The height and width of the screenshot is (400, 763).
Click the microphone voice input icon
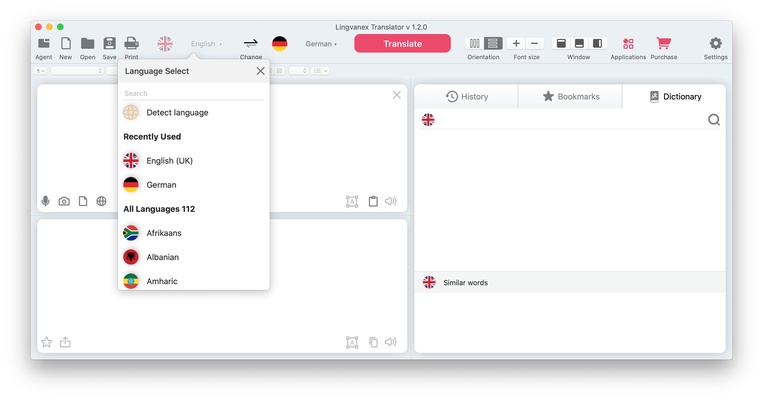click(x=45, y=201)
